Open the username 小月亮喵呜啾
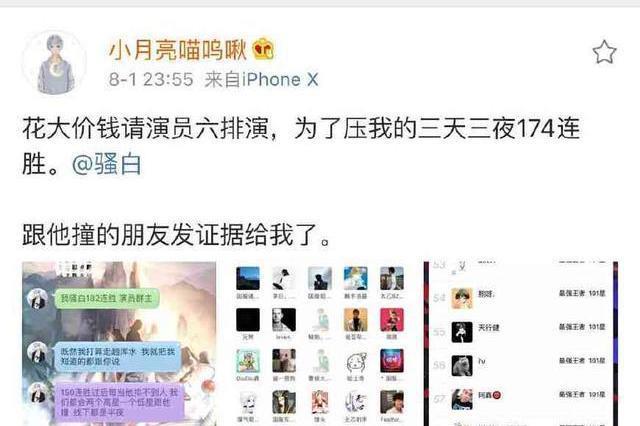The height and width of the screenshot is (426, 640). tap(178, 50)
